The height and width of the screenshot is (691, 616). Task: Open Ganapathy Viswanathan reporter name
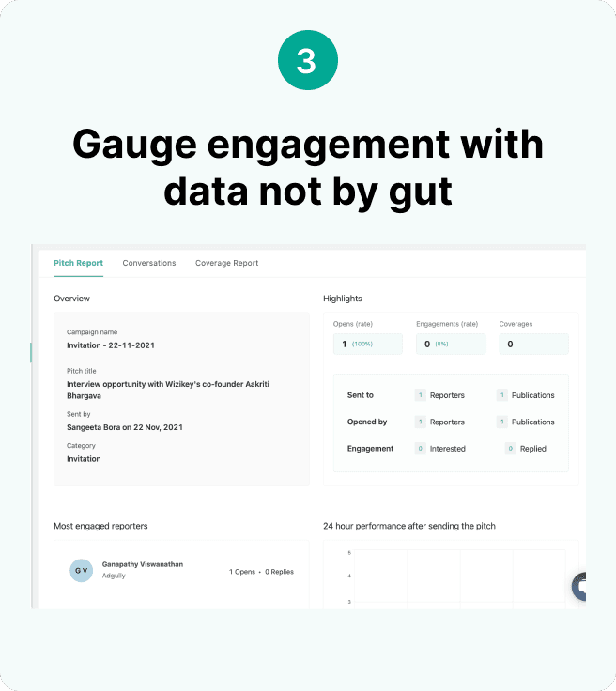pyautogui.click(x=143, y=564)
